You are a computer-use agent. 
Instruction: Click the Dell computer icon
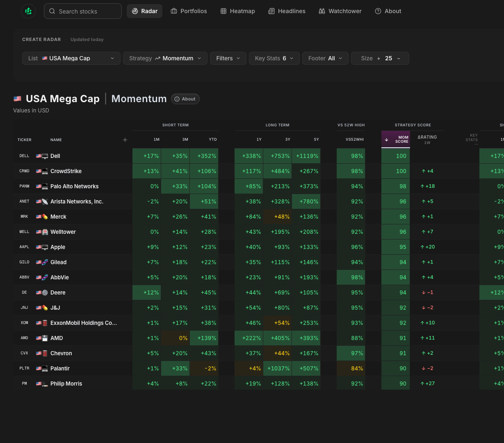point(45,156)
